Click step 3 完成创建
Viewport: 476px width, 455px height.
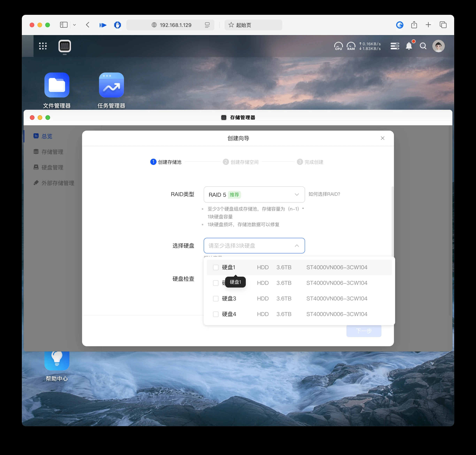(x=310, y=162)
